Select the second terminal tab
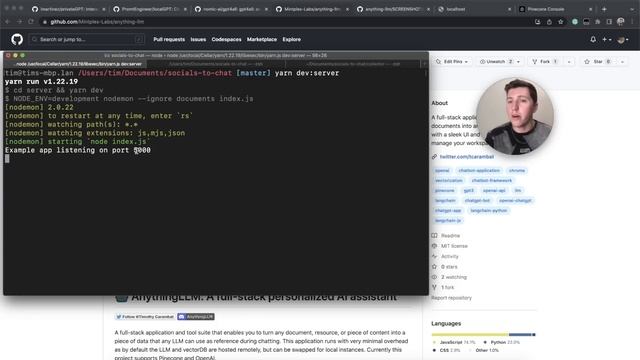The height and width of the screenshot is (360, 640). tap(216, 64)
